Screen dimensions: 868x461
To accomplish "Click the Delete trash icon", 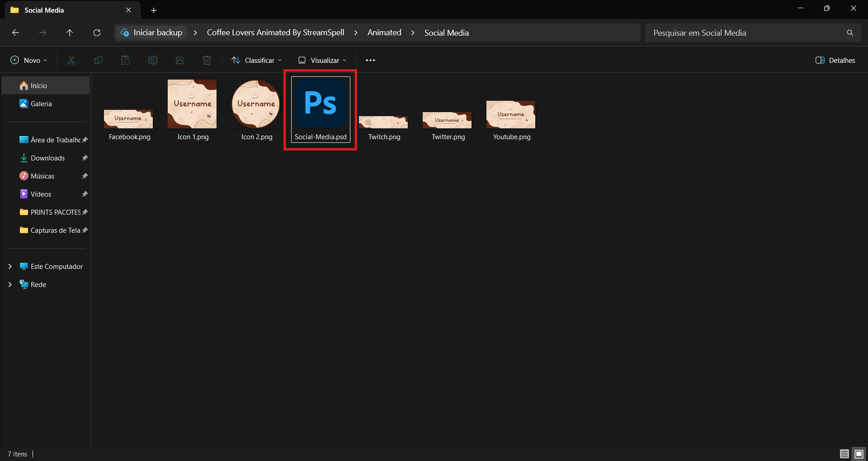I will coord(207,60).
